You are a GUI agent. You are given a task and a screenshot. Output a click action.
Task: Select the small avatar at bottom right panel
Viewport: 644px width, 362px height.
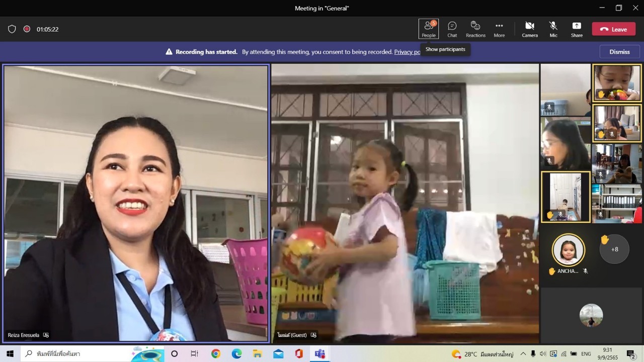coord(591,315)
